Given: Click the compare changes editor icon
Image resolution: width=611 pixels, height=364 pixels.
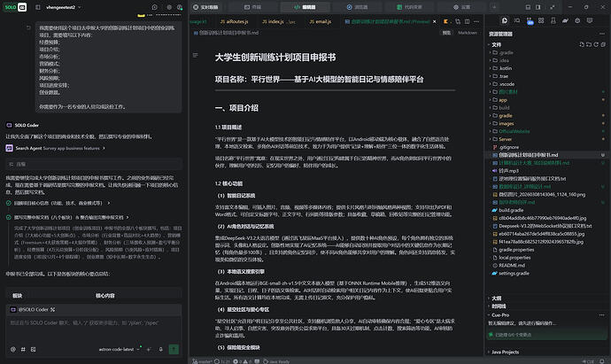Looking at the screenshot, I should [458, 21].
